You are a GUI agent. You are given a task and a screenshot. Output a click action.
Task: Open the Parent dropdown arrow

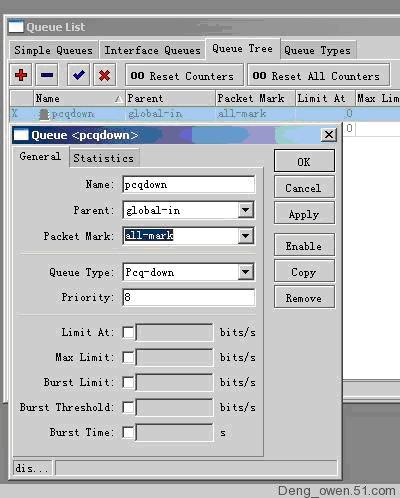click(x=246, y=210)
